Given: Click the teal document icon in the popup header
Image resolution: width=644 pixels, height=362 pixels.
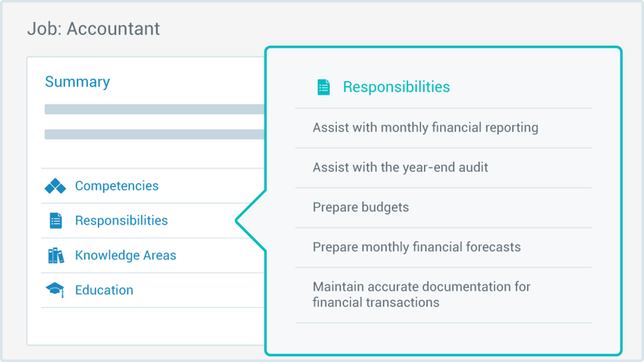Looking at the screenshot, I should (x=324, y=87).
